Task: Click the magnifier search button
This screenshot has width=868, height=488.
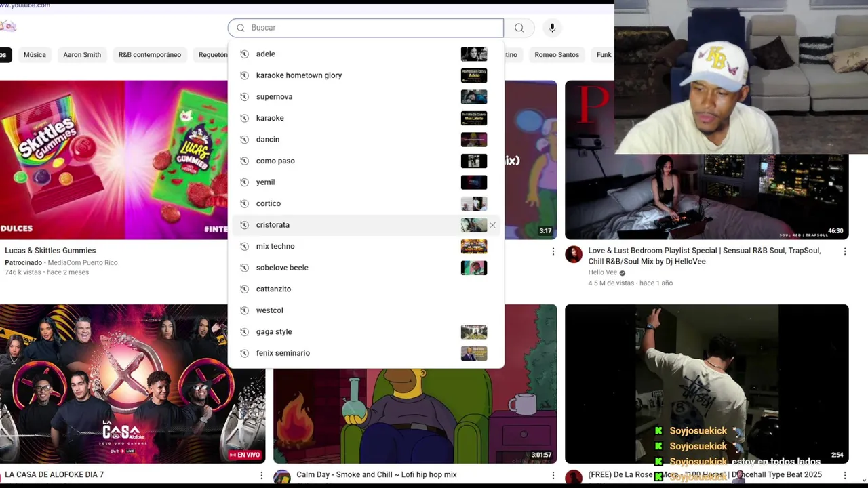Action: pyautogui.click(x=519, y=28)
